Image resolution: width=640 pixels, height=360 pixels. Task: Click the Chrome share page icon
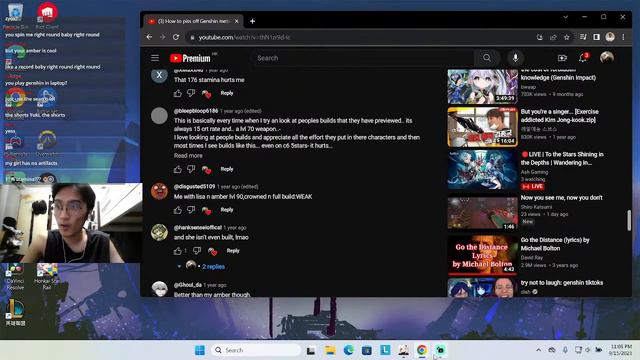coord(553,37)
